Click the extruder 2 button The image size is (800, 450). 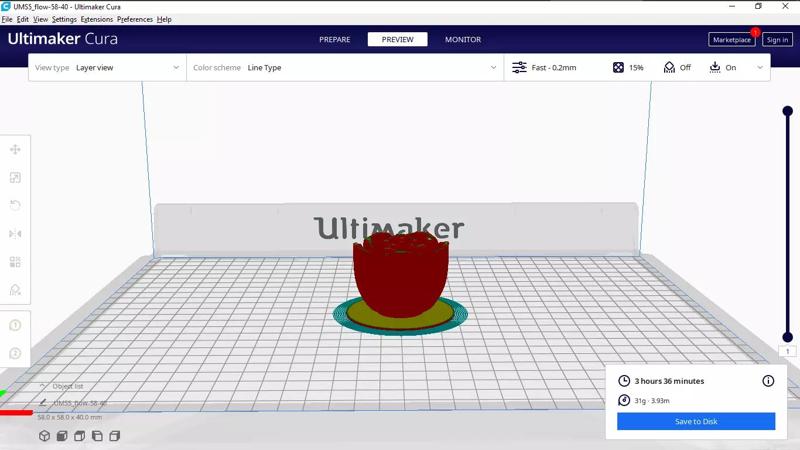click(x=15, y=353)
